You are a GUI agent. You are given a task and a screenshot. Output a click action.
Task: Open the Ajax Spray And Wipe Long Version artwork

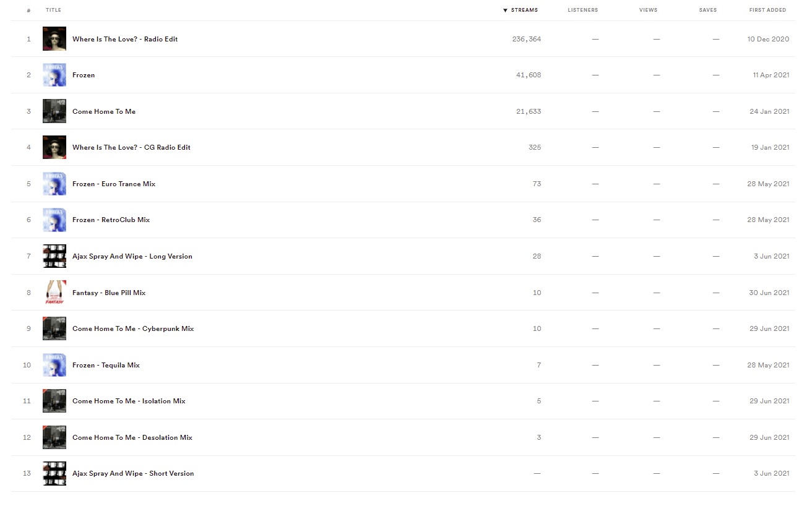(54, 256)
